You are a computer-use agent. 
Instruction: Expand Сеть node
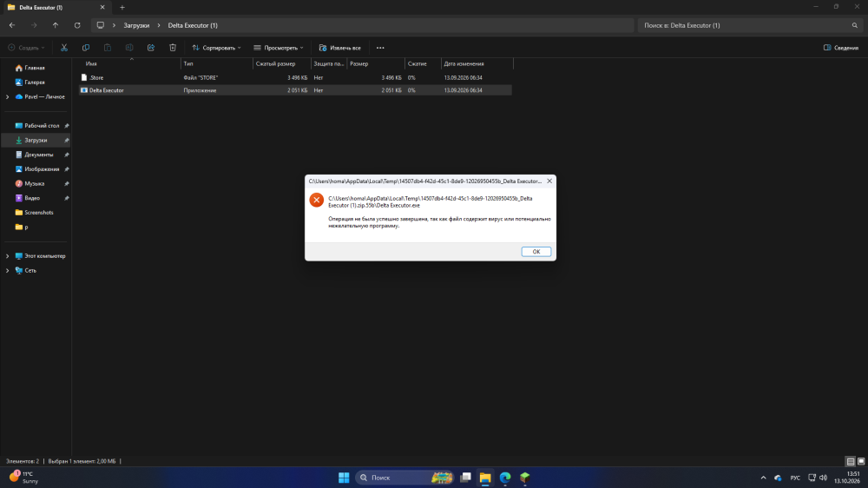tap(7, 270)
